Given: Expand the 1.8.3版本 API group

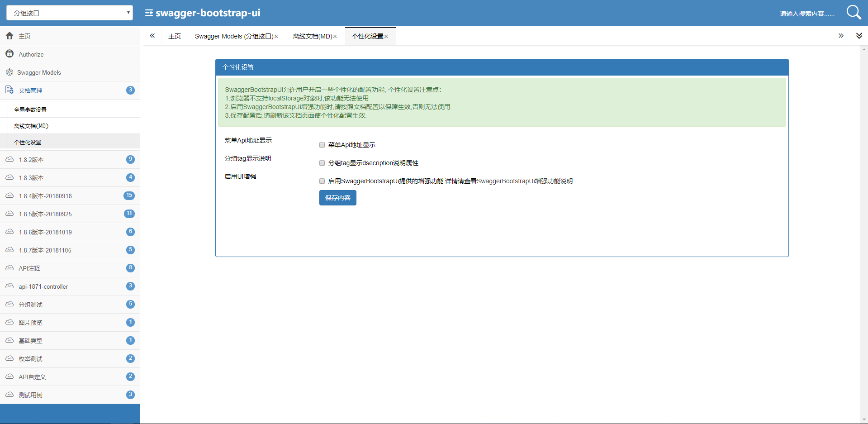Looking at the screenshot, I should pos(70,177).
